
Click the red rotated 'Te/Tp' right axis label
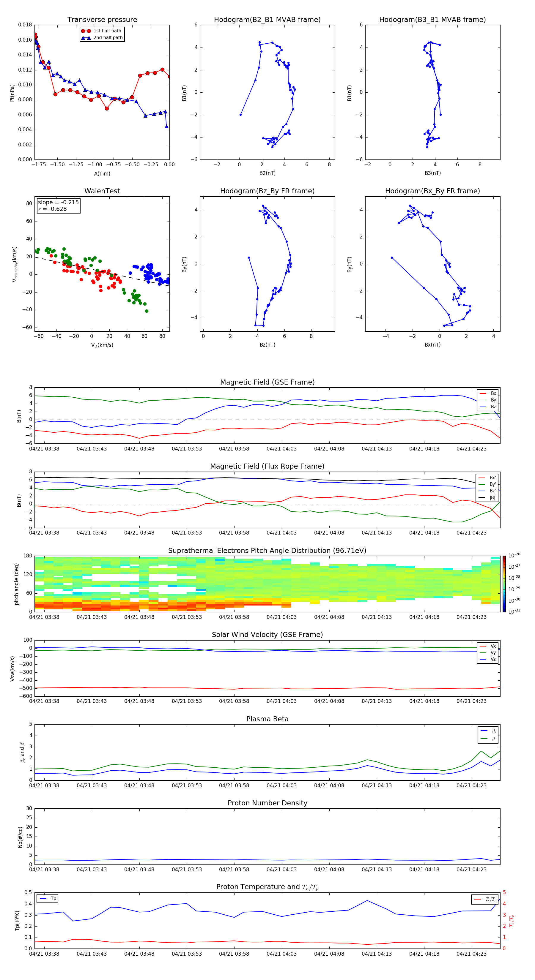pos(512,921)
